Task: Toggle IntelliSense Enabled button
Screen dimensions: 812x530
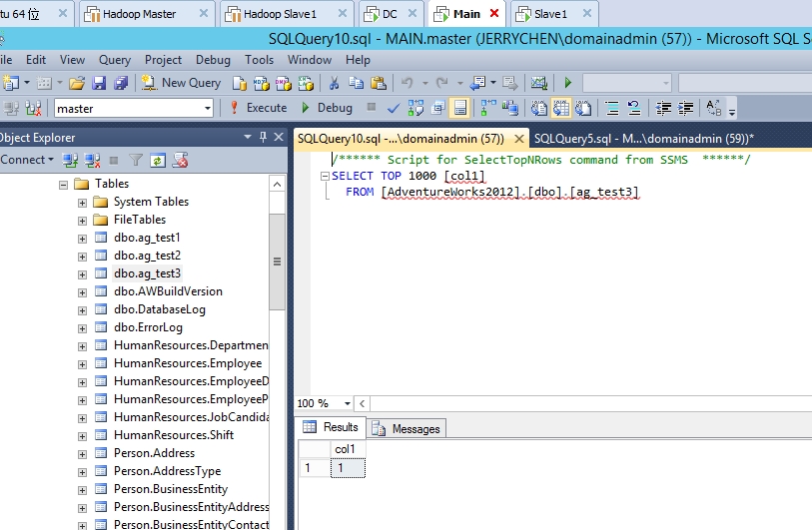Action: (x=459, y=108)
